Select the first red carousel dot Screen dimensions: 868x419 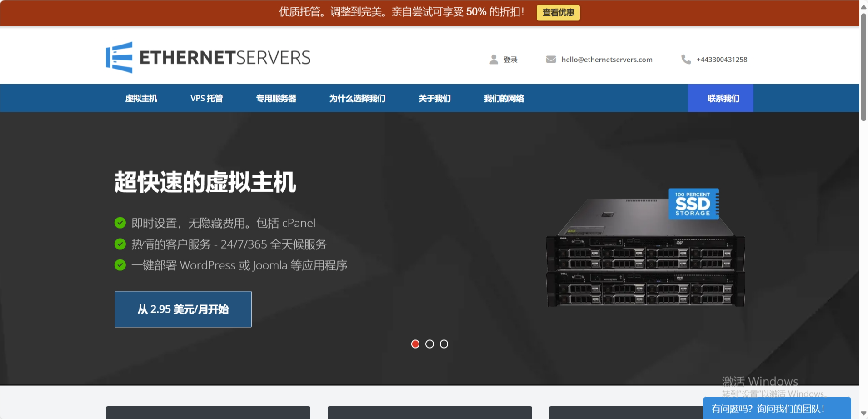pyautogui.click(x=415, y=344)
